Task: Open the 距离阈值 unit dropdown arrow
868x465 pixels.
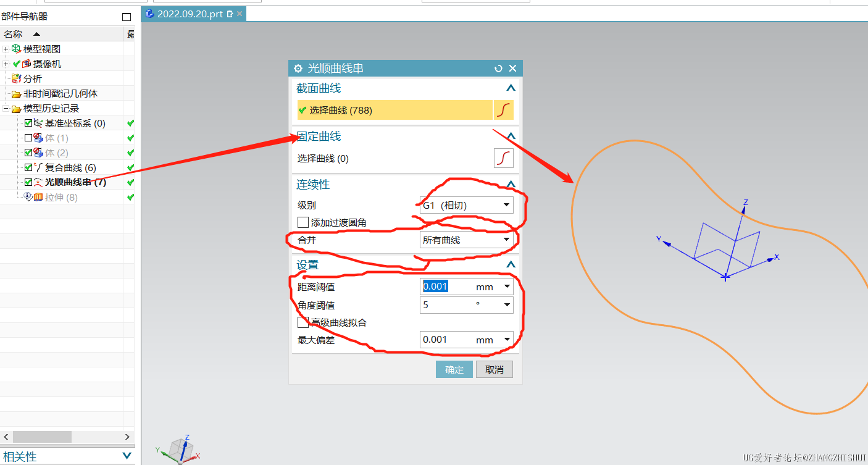Action: click(x=507, y=287)
